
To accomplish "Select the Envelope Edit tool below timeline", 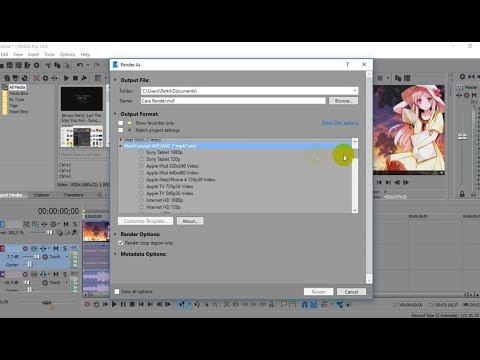I will coord(197,304).
